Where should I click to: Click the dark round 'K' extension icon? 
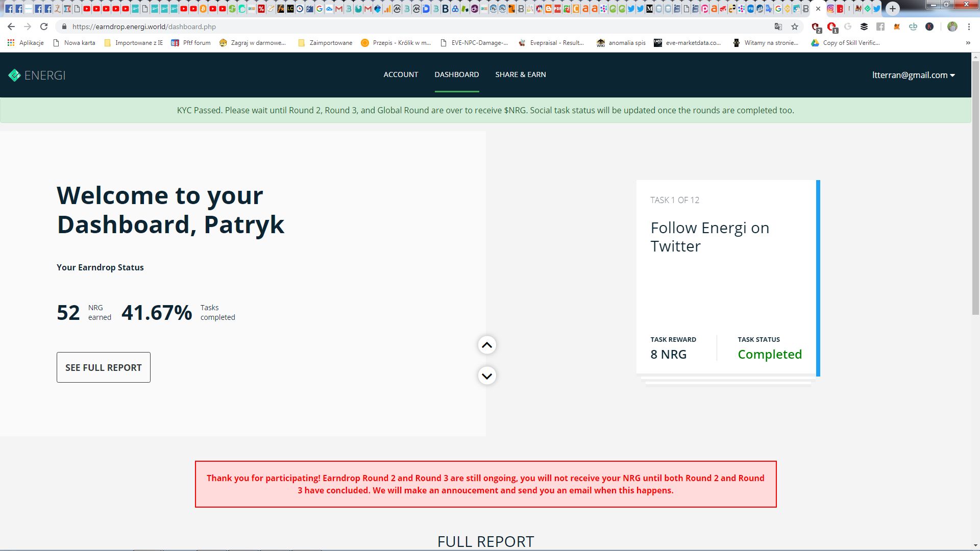click(x=929, y=27)
